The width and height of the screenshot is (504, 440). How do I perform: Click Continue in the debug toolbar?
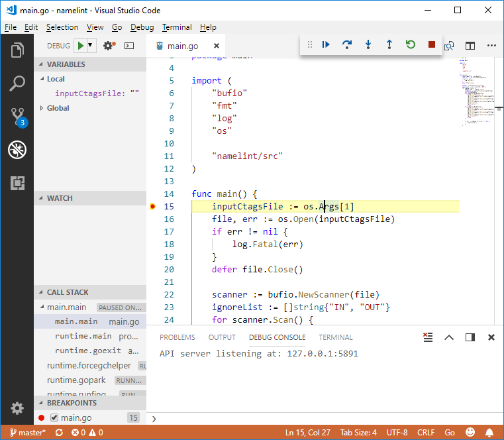[x=326, y=44]
